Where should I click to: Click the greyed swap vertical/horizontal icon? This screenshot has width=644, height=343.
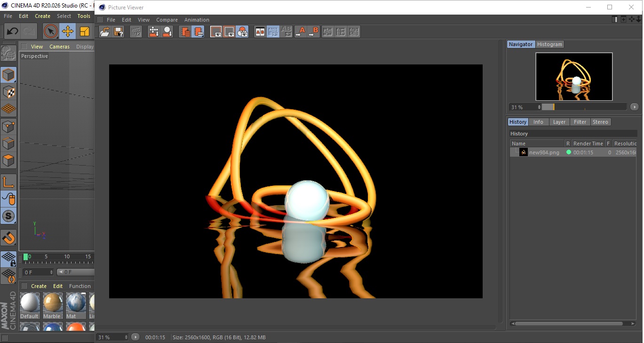341,32
